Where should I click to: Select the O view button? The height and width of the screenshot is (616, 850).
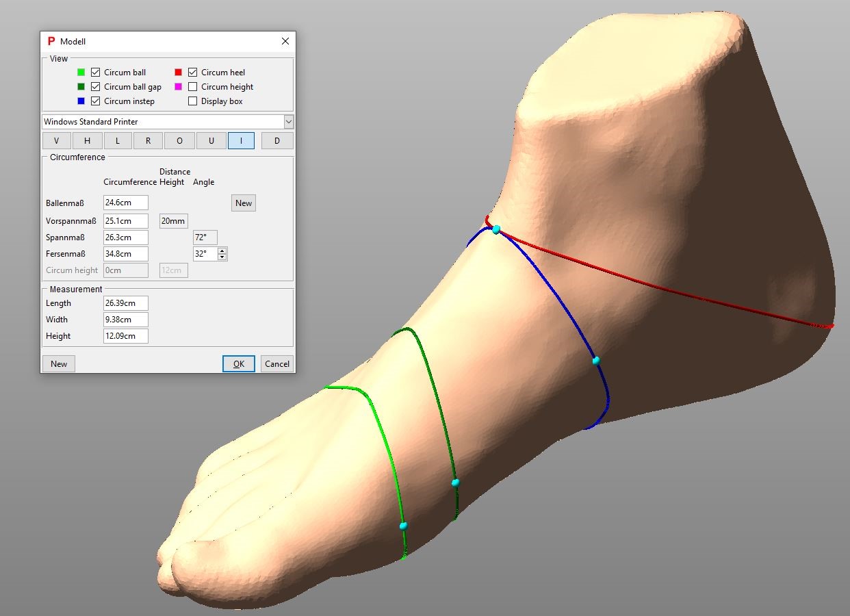click(x=179, y=140)
